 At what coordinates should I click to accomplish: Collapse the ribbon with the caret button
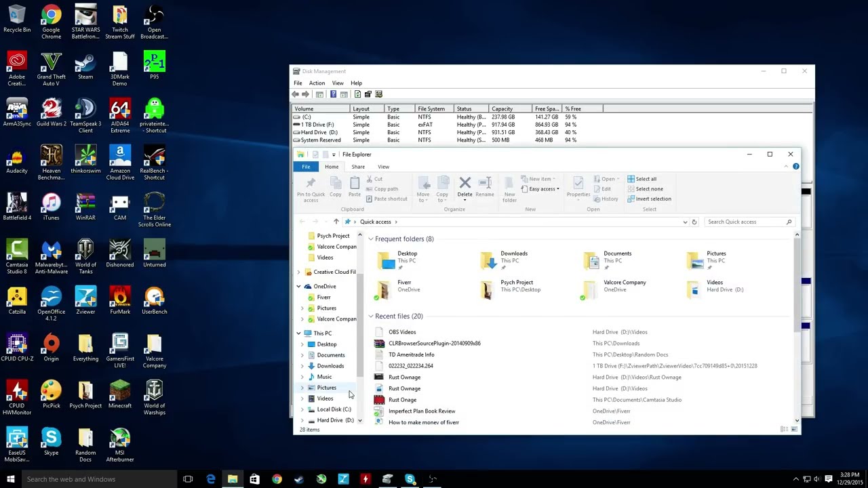[x=786, y=167]
